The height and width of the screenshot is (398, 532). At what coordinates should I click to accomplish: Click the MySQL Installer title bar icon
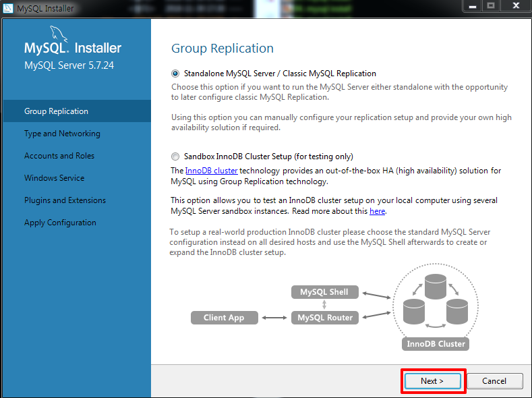pyautogui.click(x=7, y=8)
